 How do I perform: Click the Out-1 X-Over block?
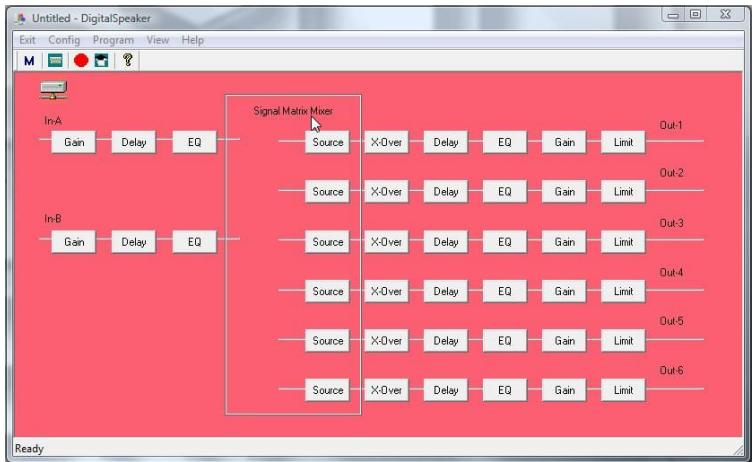(386, 142)
